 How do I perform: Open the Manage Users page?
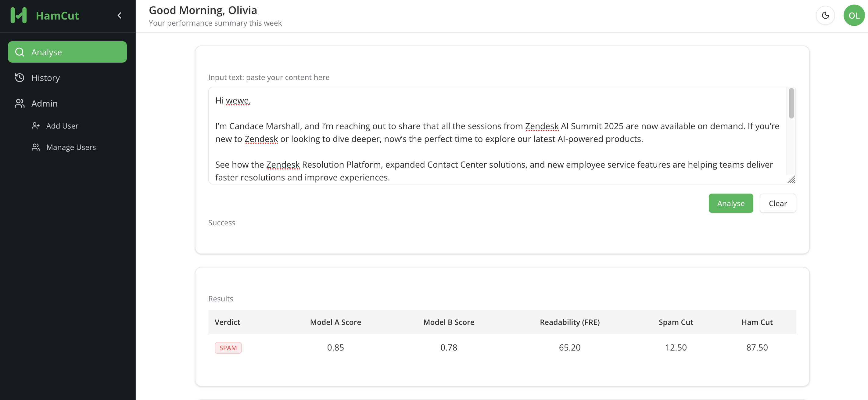(71, 147)
